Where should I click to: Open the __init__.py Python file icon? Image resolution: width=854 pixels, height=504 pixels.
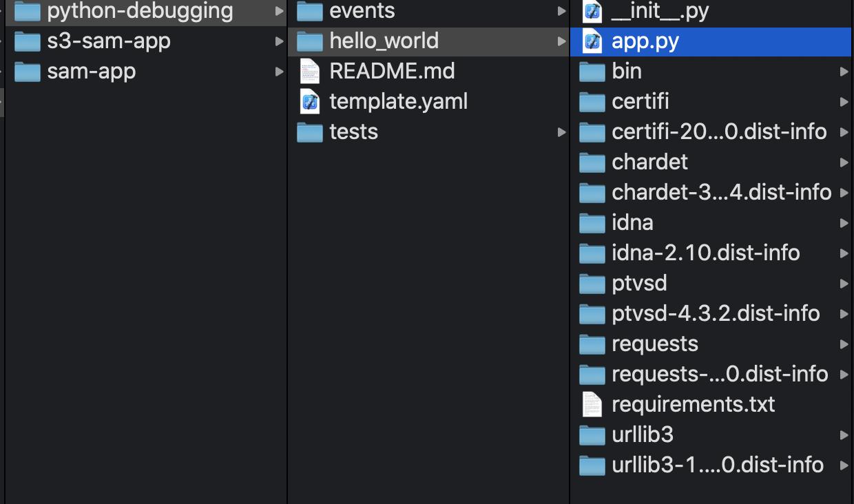pyautogui.click(x=592, y=11)
